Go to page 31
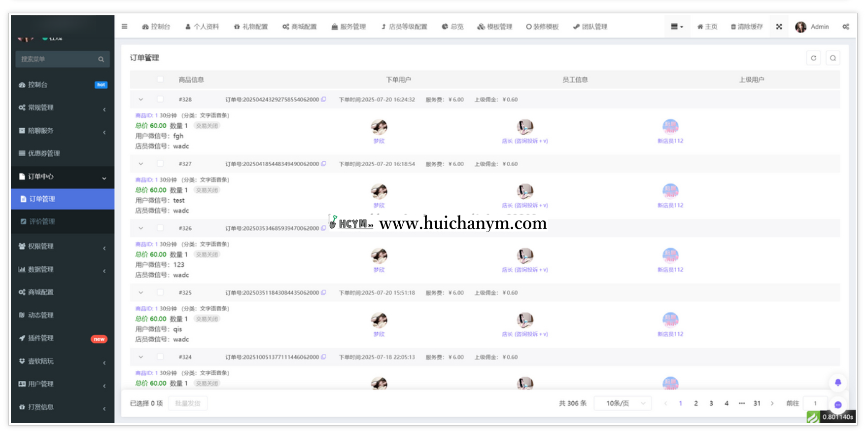 tap(757, 403)
